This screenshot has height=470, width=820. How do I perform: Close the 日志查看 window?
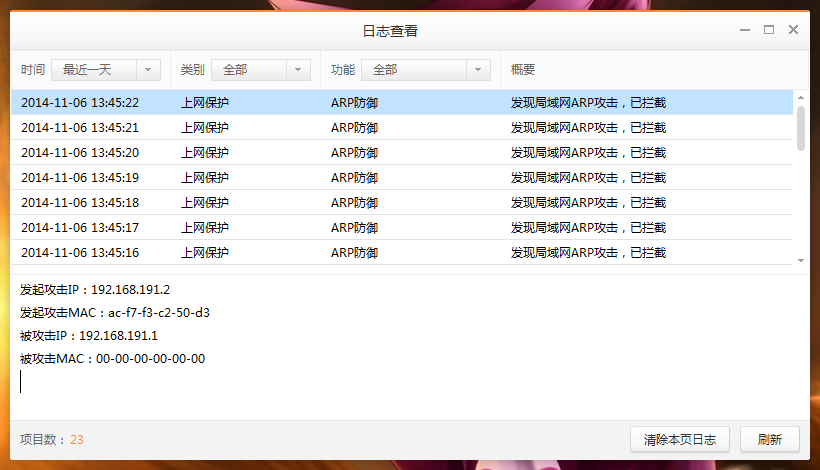(x=793, y=30)
